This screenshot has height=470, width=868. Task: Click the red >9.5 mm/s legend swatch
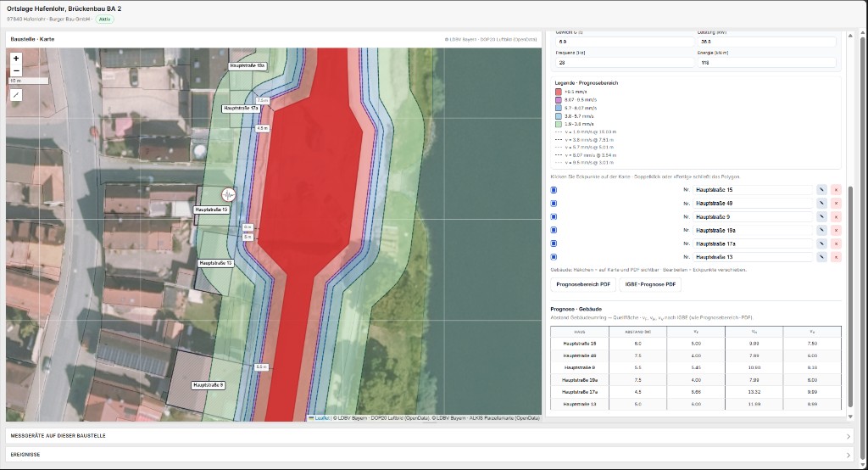[559, 92]
